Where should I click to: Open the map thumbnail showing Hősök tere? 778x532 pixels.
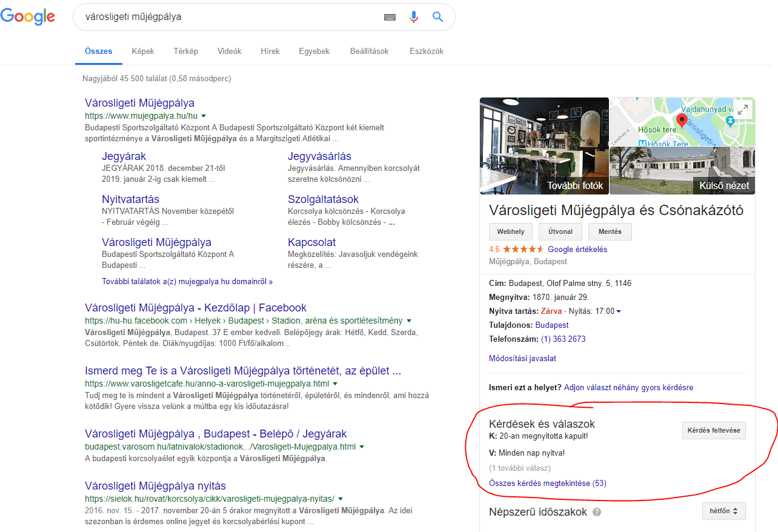click(x=682, y=122)
